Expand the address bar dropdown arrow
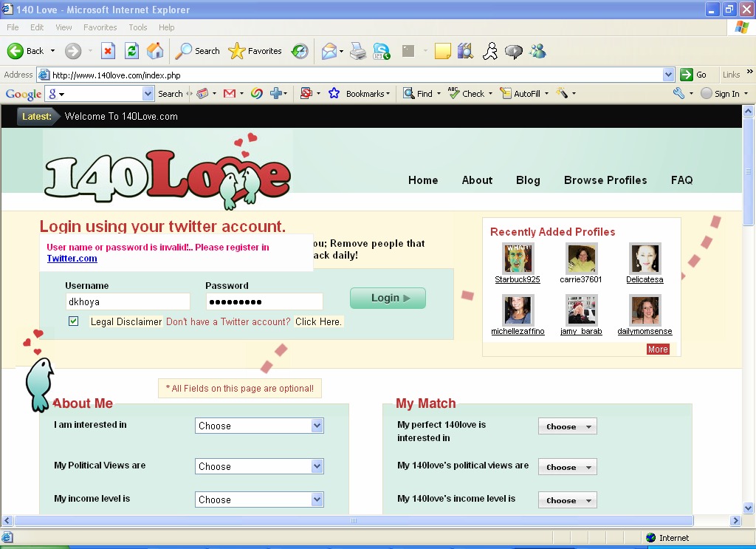Image resolution: width=756 pixels, height=549 pixels. coord(668,75)
